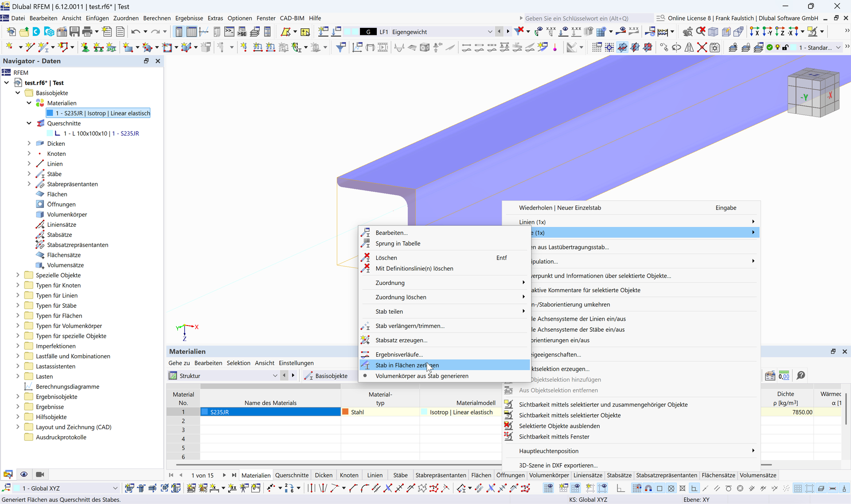Click the undo arrow icon
Image resolution: width=851 pixels, height=504 pixels.
pyautogui.click(x=136, y=31)
